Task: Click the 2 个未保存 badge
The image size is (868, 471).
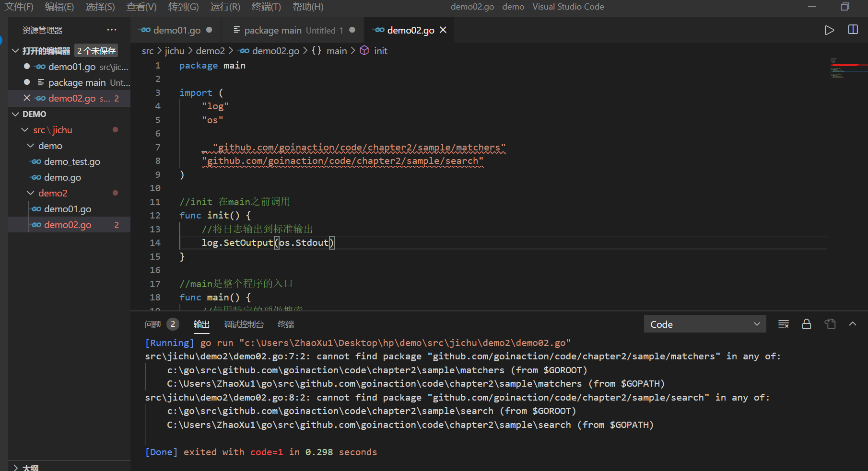Action: (x=96, y=51)
